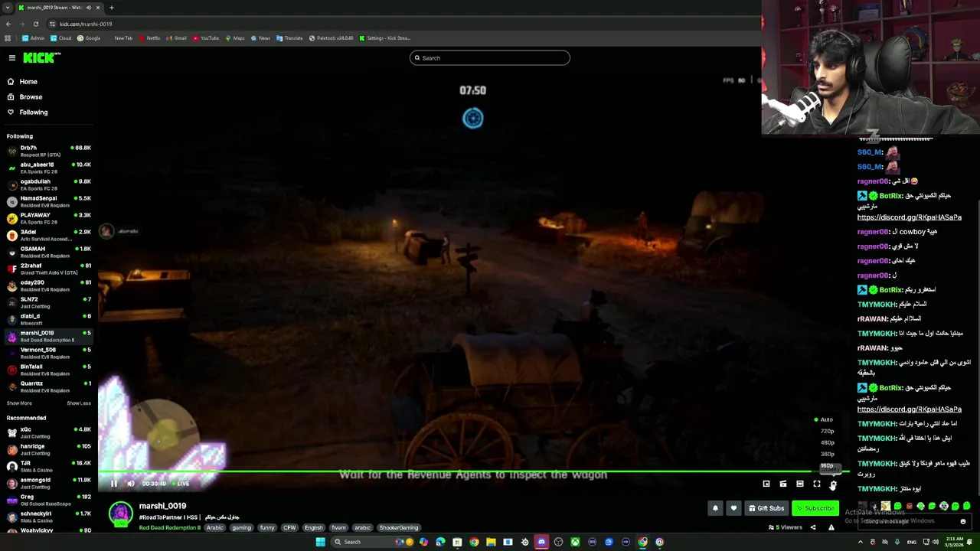Viewport: 980px width, 551px height.
Task: Open YouTube bookmark in bookmarks bar
Action: tap(206, 38)
